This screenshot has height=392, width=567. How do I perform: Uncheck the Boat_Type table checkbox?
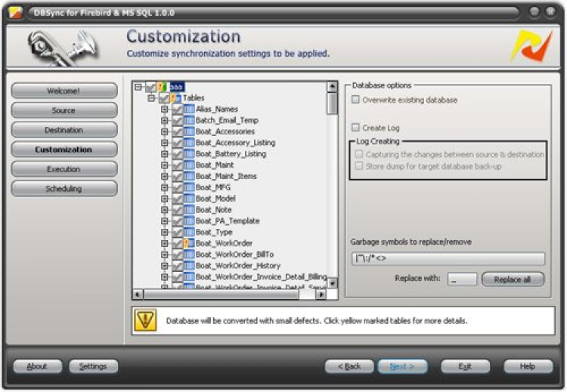[178, 233]
